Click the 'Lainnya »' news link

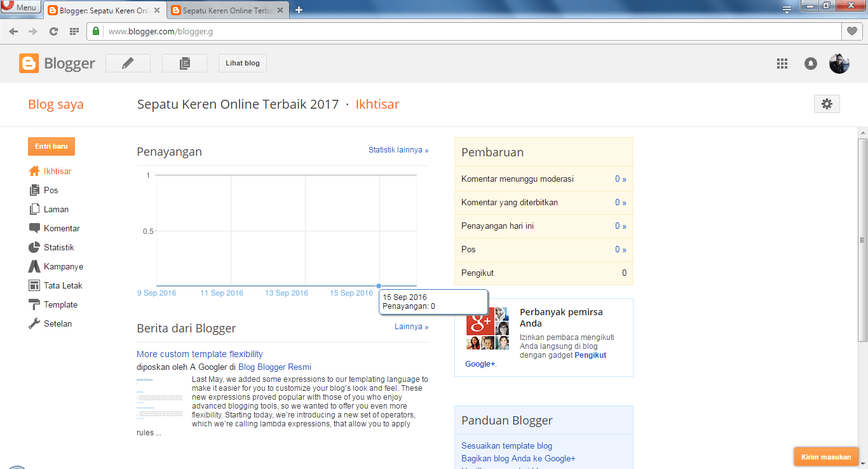pyautogui.click(x=411, y=327)
